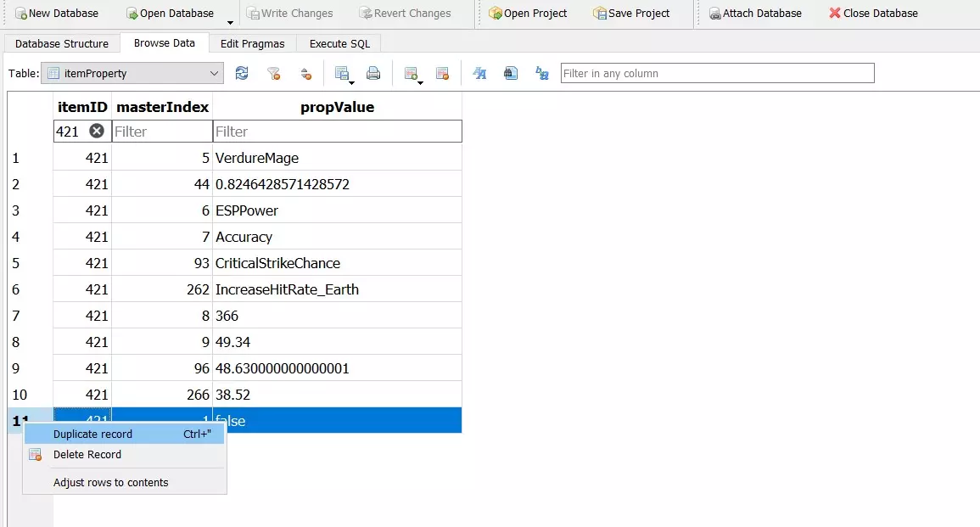Click the clear all filters funnel icon
This screenshot has width=980, height=527.
tap(274, 73)
